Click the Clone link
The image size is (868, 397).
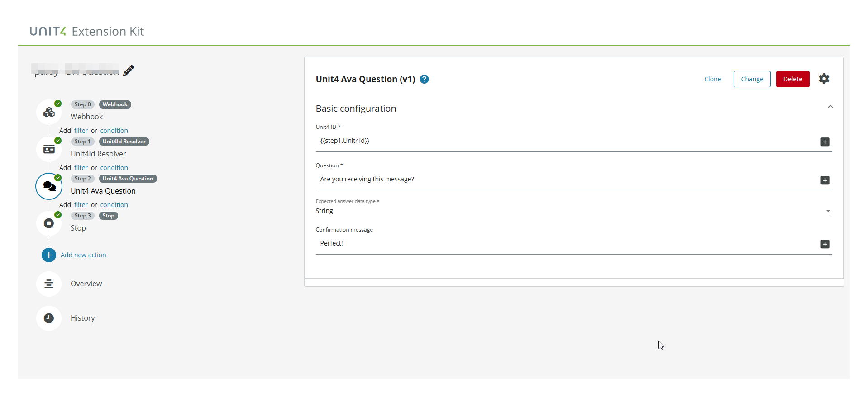click(x=712, y=79)
